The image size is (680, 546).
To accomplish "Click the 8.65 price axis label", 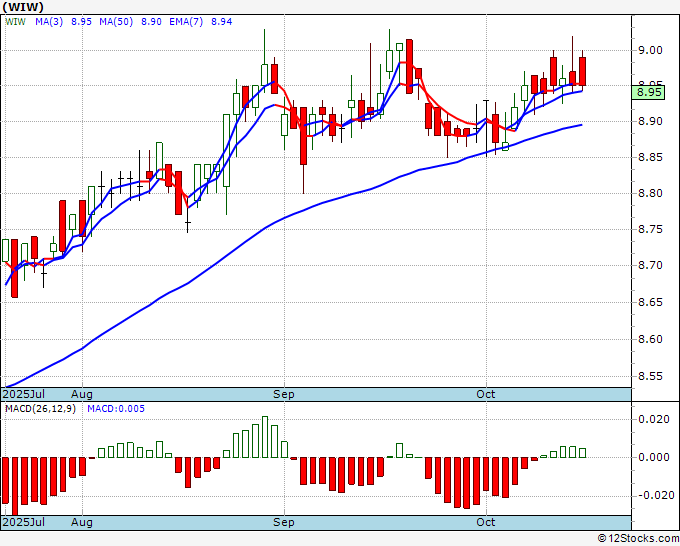I will pyautogui.click(x=651, y=302).
